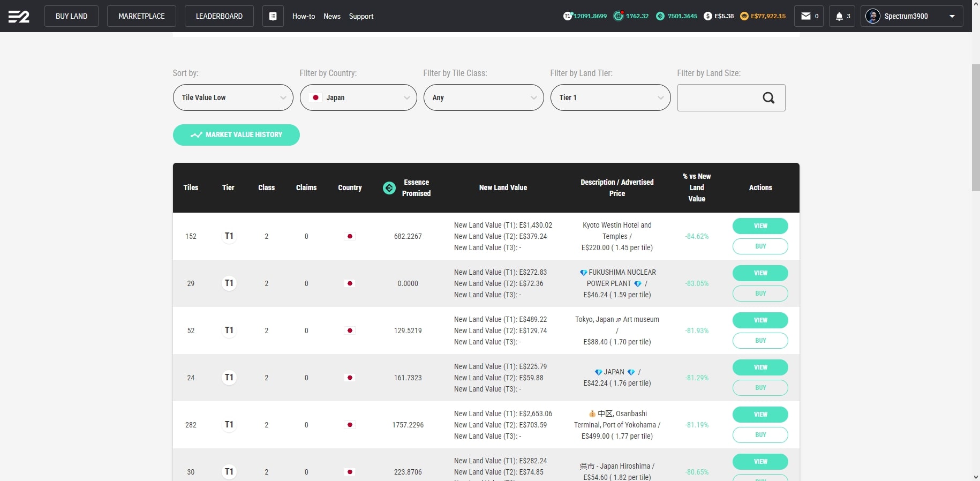Open the Leaderboard page

tap(219, 16)
